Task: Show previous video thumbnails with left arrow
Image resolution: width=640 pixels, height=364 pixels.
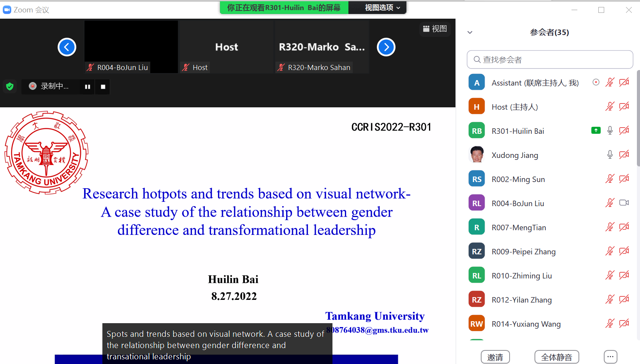Action: [67, 47]
